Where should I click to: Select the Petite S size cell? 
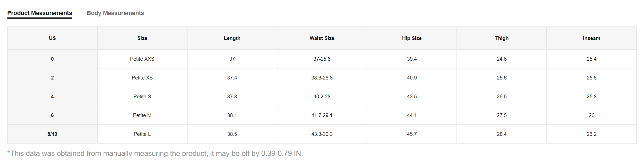click(142, 97)
